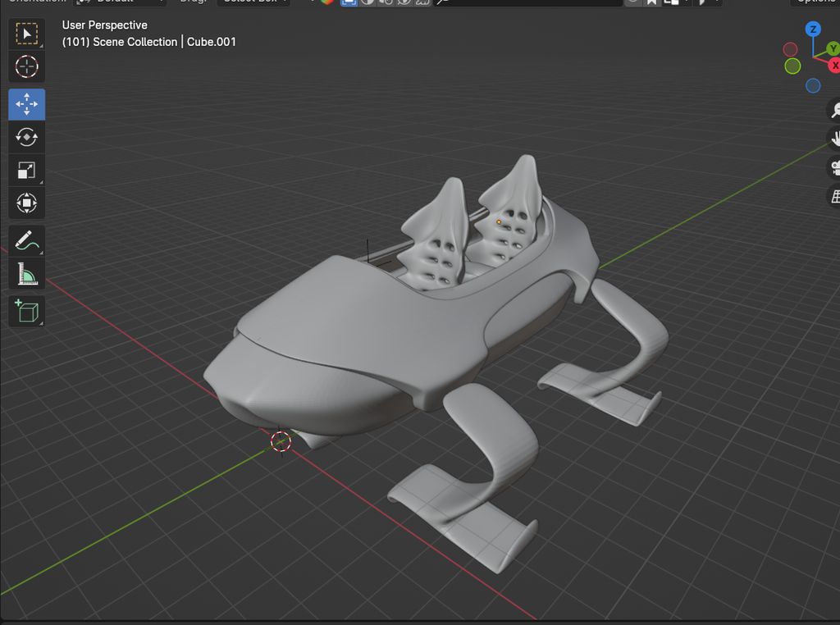Select the Select Box tool

pos(26,34)
